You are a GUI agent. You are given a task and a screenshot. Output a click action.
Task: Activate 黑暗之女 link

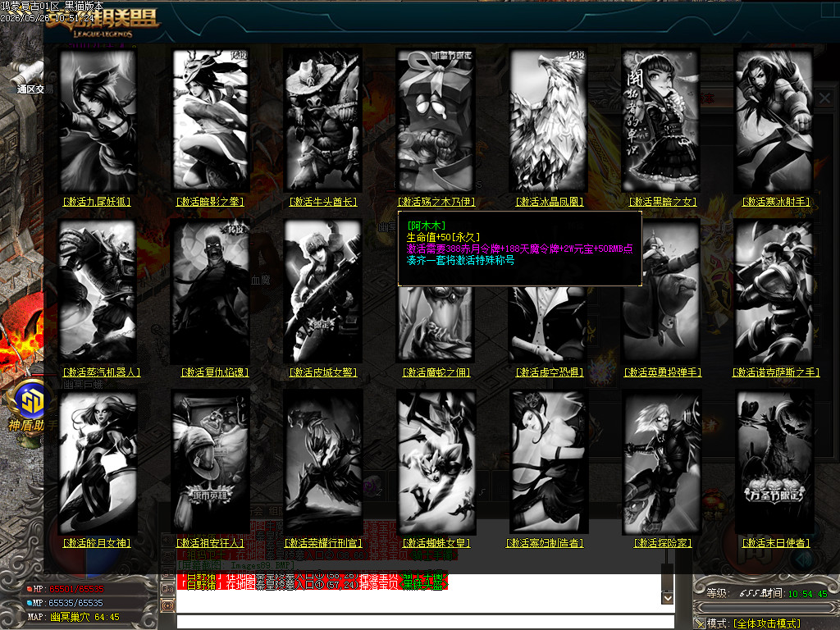pyautogui.click(x=663, y=202)
